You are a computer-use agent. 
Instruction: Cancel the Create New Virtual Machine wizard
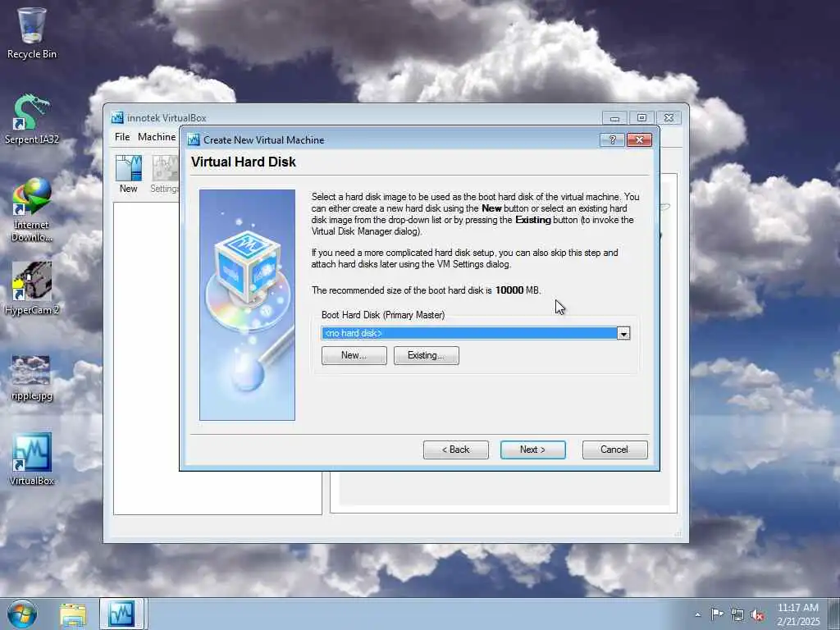pyautogui.click(x=615, y=450)
